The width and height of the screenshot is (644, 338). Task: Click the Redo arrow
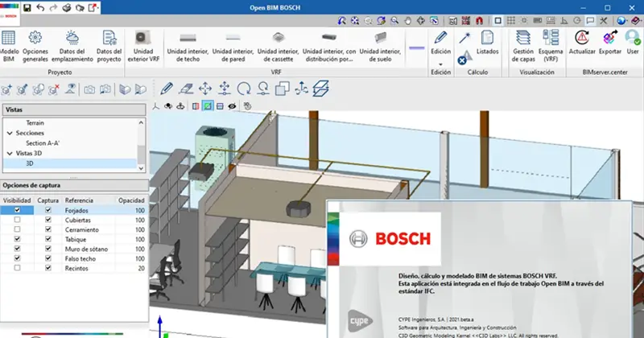click(x=53, y=7)
